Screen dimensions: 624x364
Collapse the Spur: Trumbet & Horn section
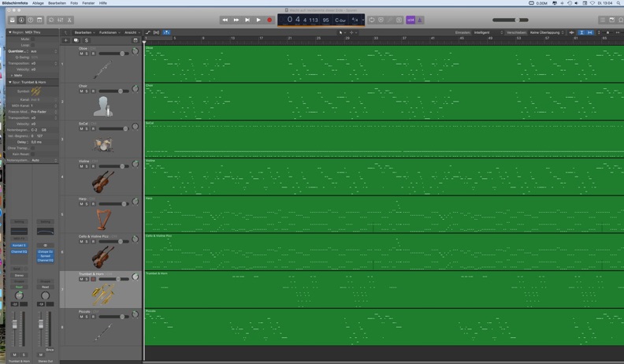coord(10,82)
